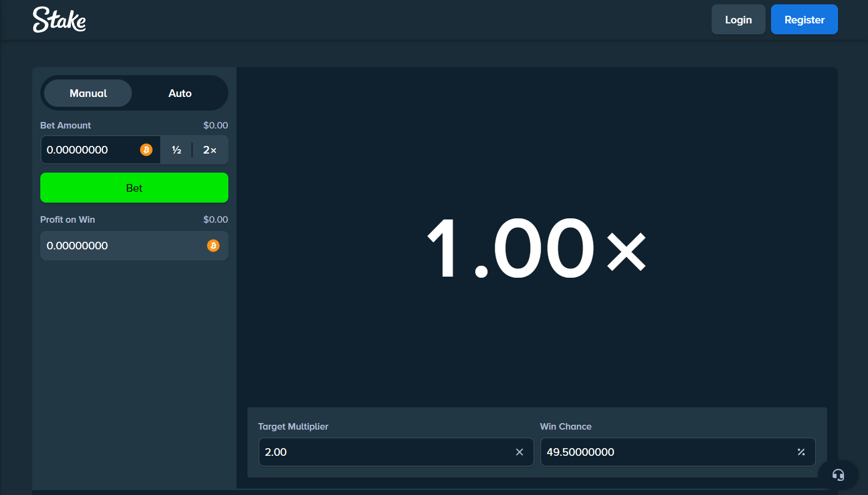868x495 pixels.
Task: Switch to Auto betting mode
Action: tap(180, 93)
